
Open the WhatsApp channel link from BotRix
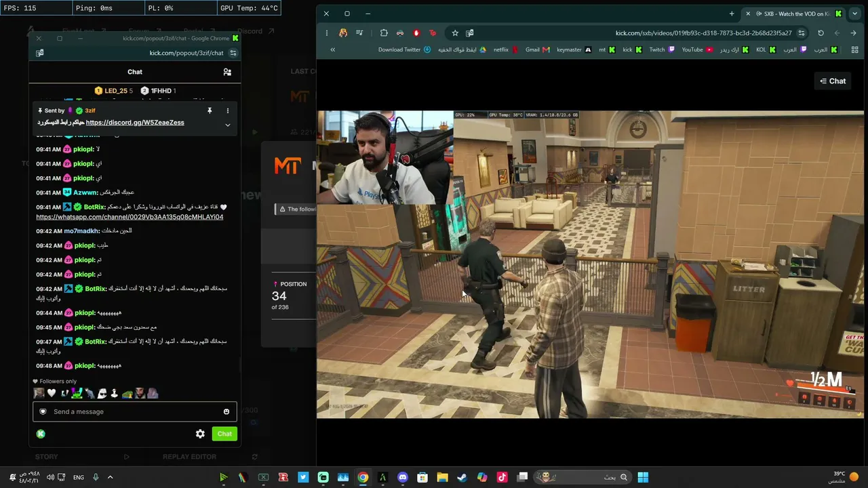tap(130, 217)
